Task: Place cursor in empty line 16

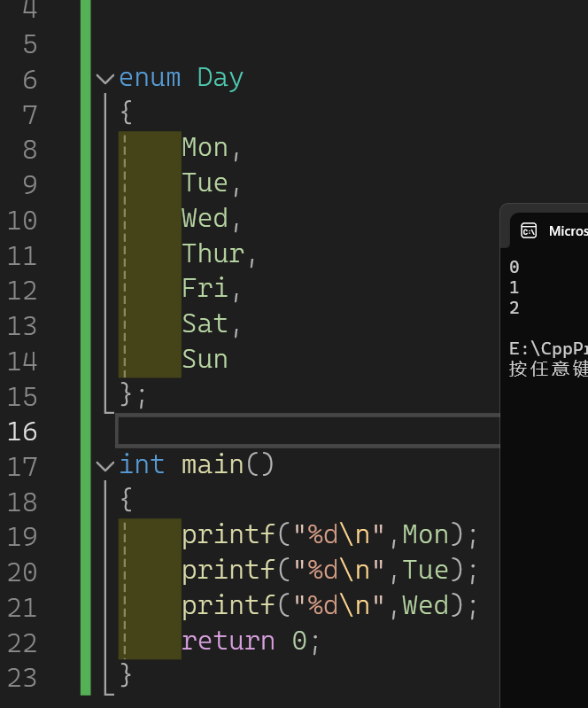Action: (x=308, y=432)
